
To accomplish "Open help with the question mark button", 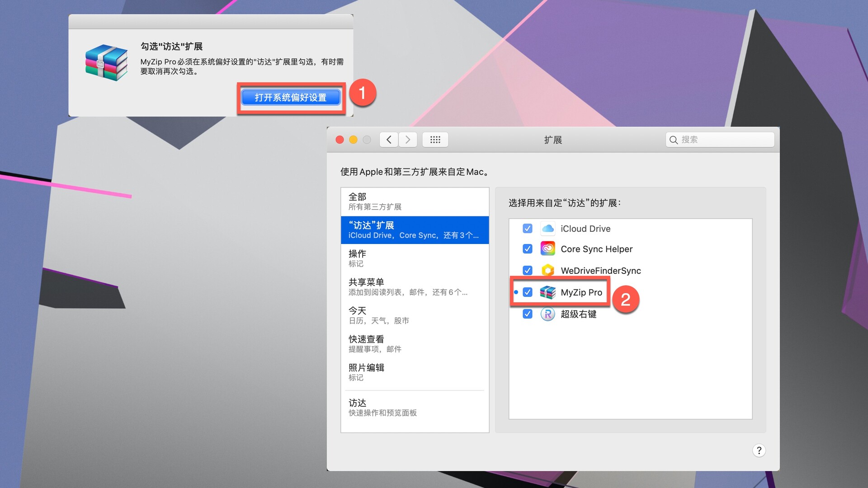I will [x=759, y=450].
